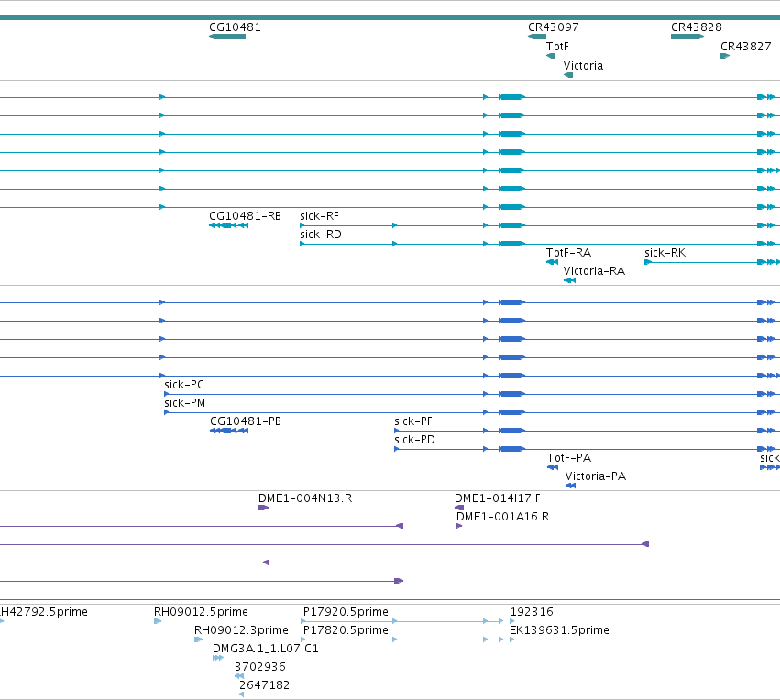Select the Victoria-PA protein label
The height and width of the screenshot is (700, 780).
click(596, 476)
